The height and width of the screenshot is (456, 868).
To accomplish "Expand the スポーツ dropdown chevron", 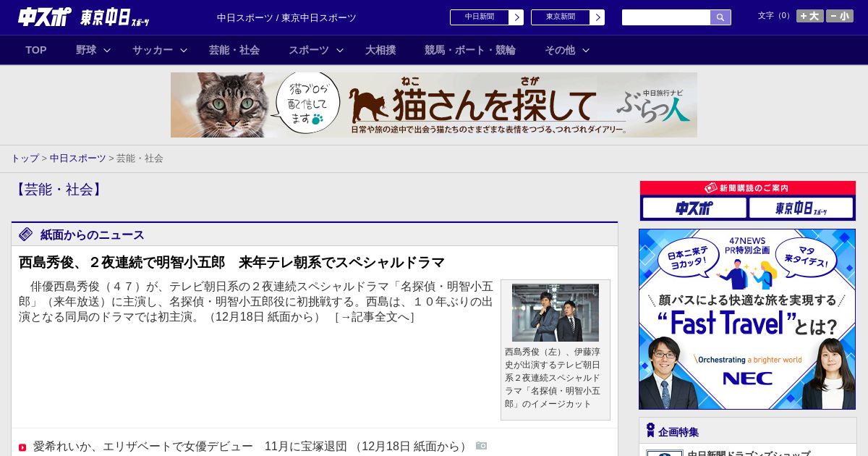I will point(340,51).
